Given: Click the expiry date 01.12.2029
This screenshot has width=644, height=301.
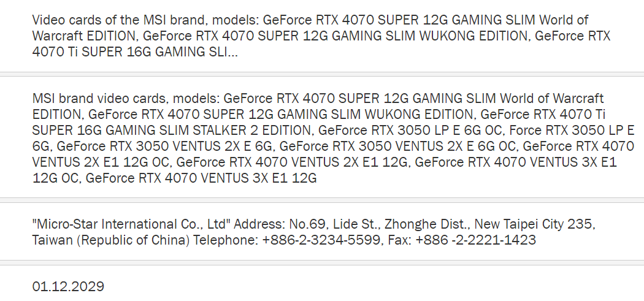Looking at the screenshot, I should tap(68, 286).
